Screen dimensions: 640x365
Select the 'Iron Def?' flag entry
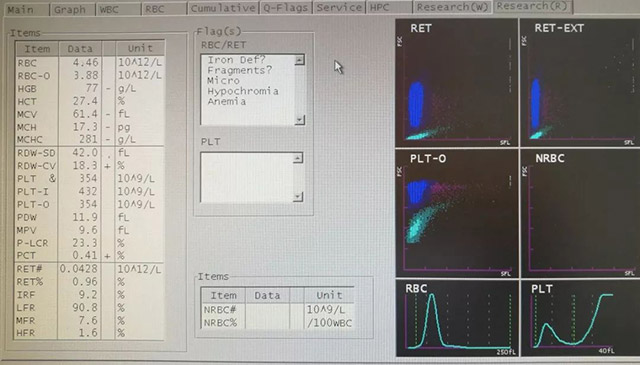(x=236, y=60)
